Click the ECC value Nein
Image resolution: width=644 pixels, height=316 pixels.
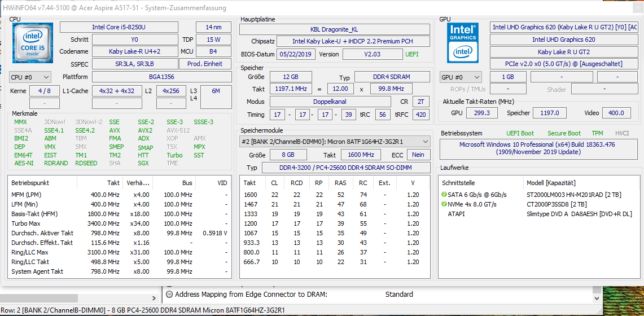click(x=419, y=155)
